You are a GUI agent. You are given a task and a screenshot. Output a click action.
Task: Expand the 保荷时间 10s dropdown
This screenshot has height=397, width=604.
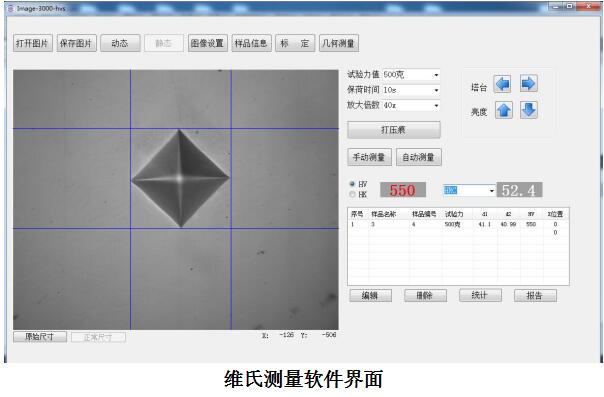(x=436, y=90)
